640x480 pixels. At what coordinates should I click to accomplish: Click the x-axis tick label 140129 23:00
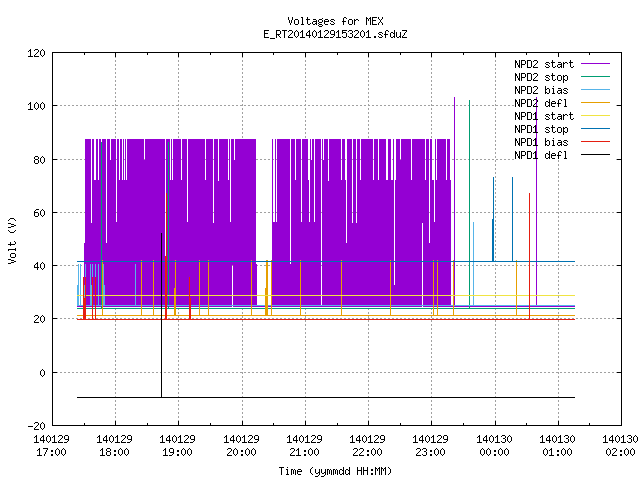431,446
